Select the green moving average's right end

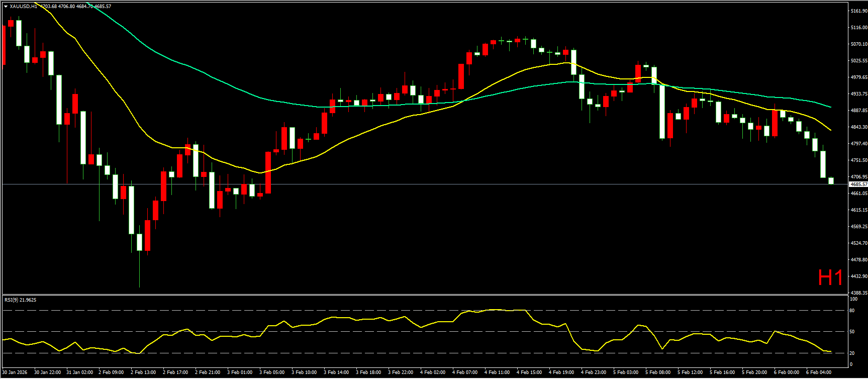[830, 107]
